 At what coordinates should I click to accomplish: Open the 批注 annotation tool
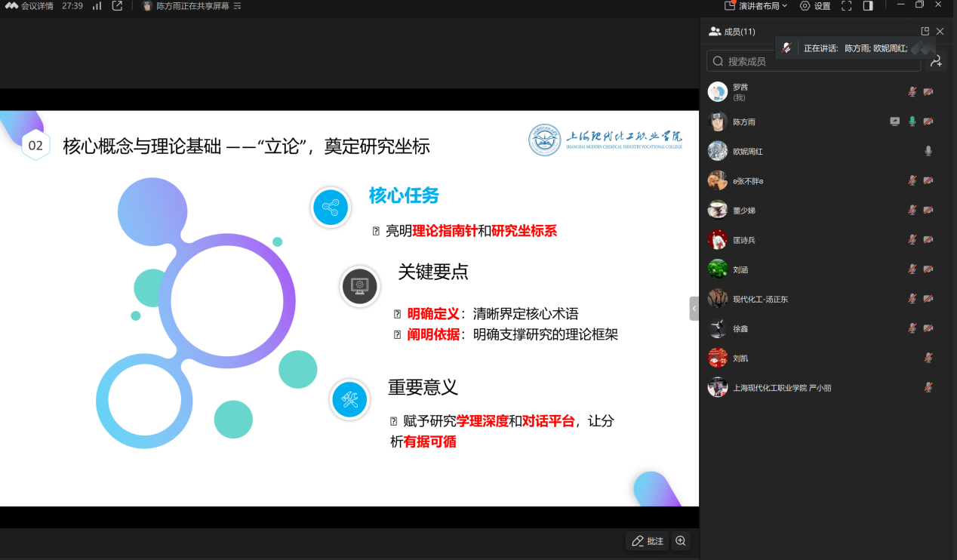coord(648,541)
